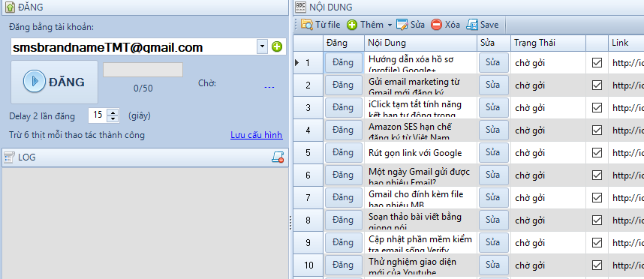This screenshot has width=644, height=279.
Task: Click the posting progress bar
Action: tap(143, 70)
